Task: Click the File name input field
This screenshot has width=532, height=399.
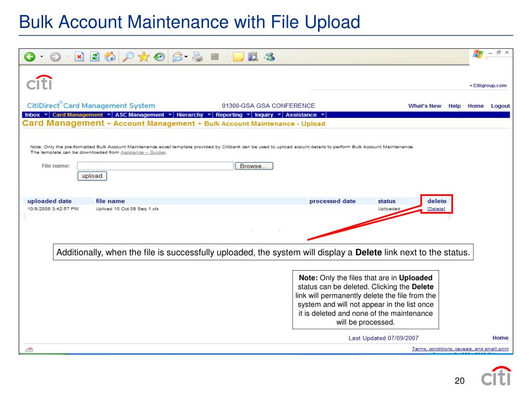Action: pyautogui.click(x=155, y=166)
